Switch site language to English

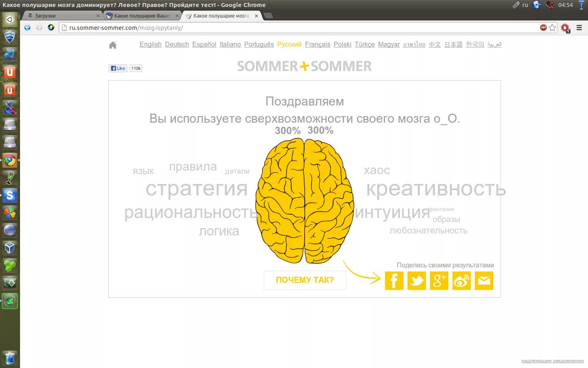click(151, 44)
